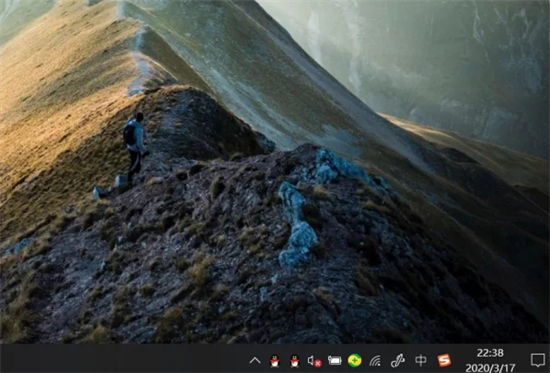Open the orange Sogou S input icon
The height and width of the screenshot is (373, 550).
[444, 360]
